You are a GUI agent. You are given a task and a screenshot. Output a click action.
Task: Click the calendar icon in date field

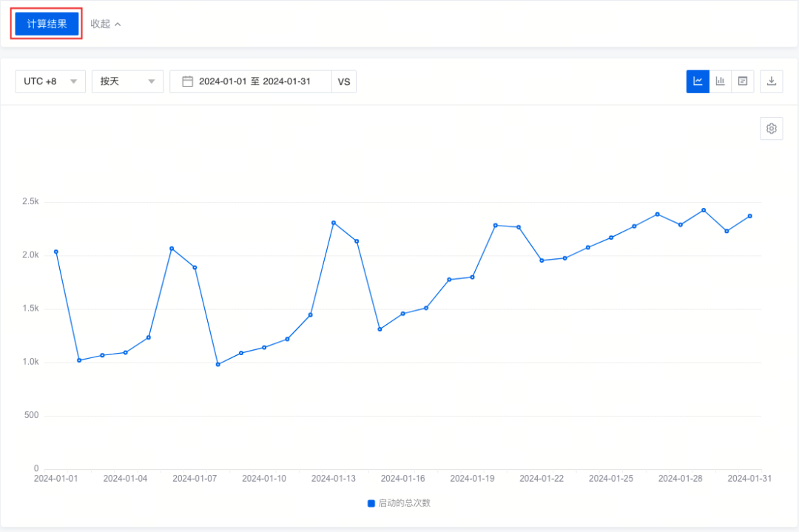[x=187, y=81]
